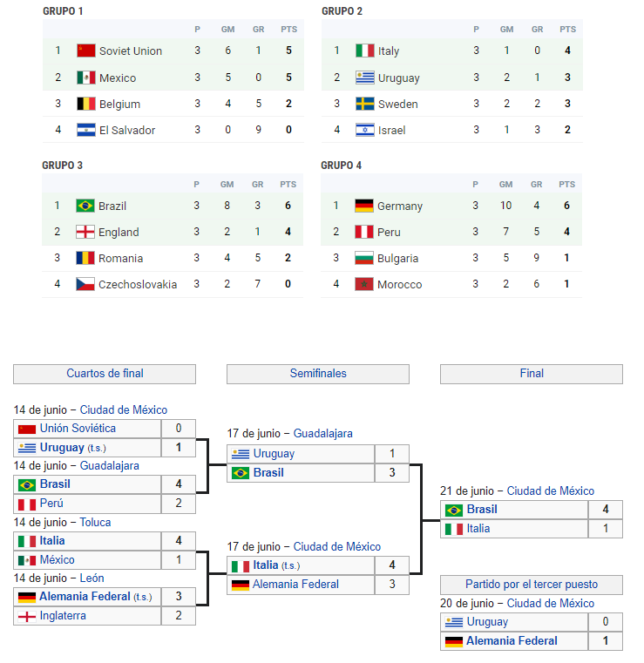This screenshot has height=663, width=644.
Task: Click the Partido por el tercer puesto header
Action: 532,585
